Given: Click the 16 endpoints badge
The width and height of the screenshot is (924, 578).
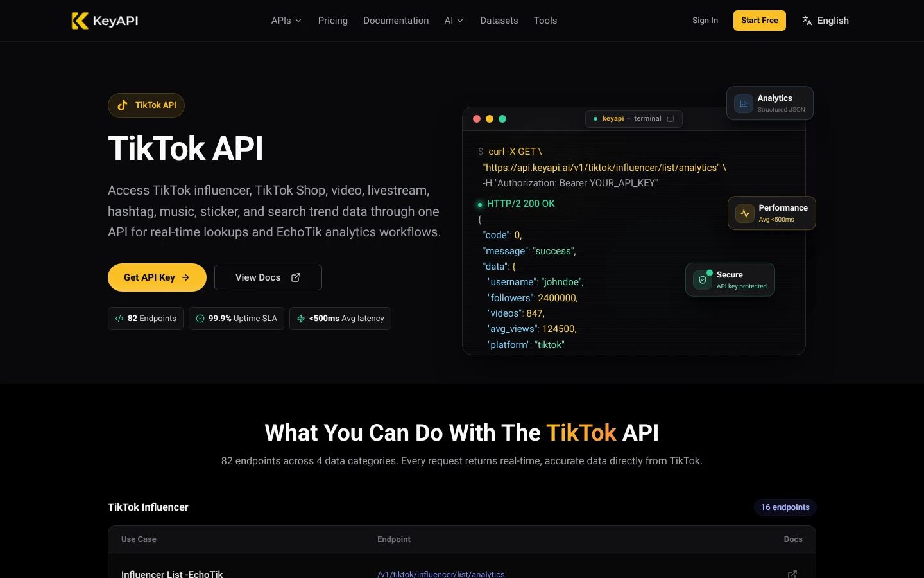Looking at the screenshot, I should (785, 507).
